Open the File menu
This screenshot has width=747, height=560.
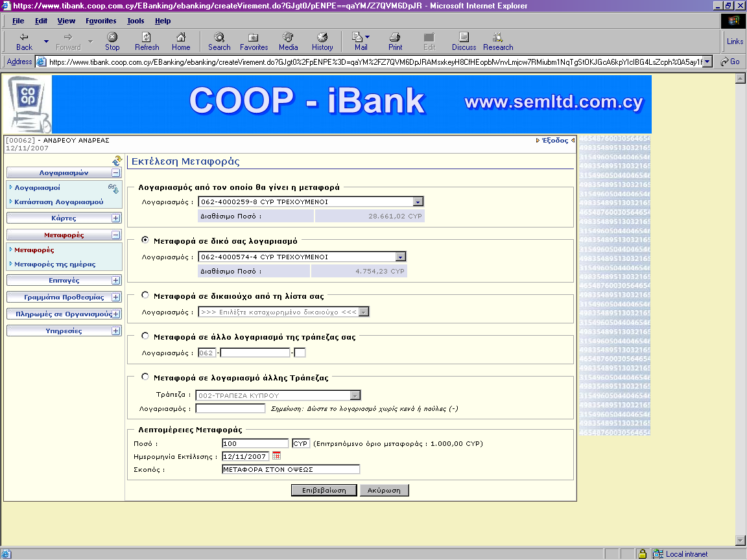(18, 21)
